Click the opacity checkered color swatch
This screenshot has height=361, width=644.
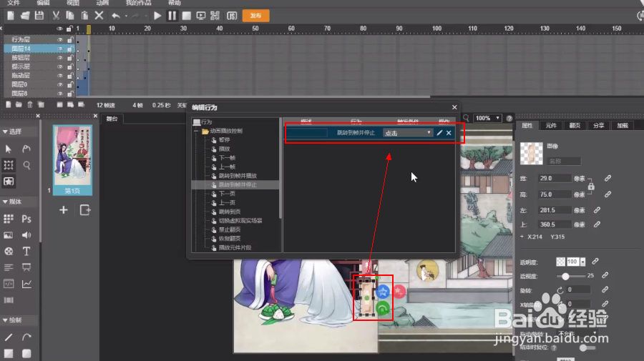(x=560, y=262)
